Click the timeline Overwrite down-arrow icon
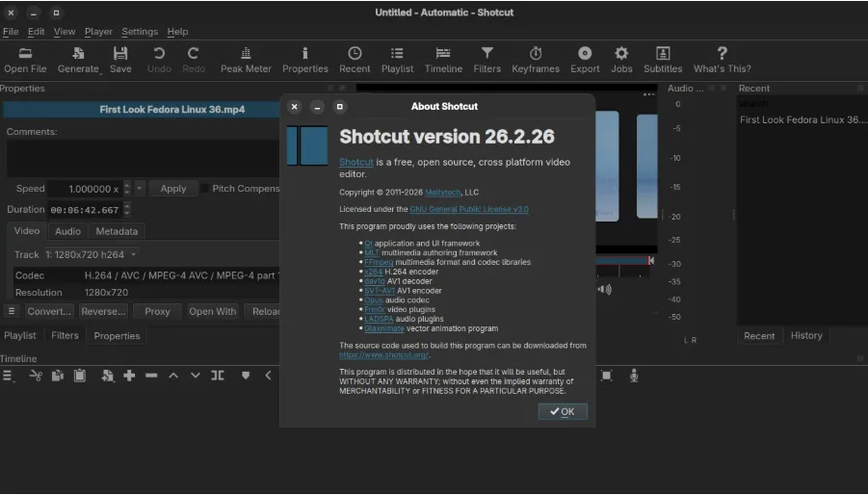This screenshot has height=495, width=868. [196, 376]
